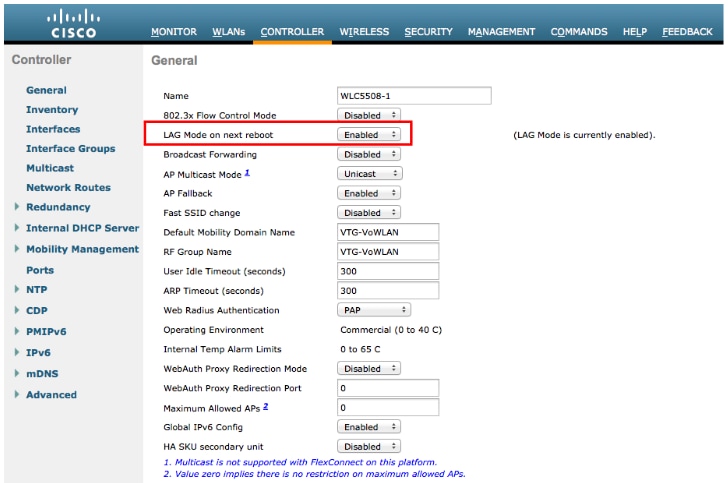Open Web Radius Authentication dropdown
728x483 pixels.
(x=374, y=310)
